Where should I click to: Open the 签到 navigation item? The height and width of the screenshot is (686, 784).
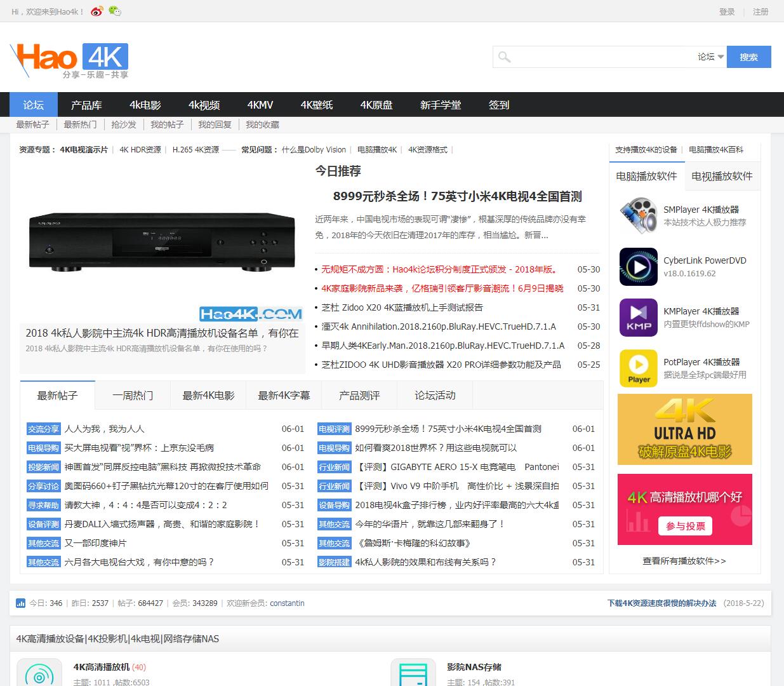pos(499,105)
